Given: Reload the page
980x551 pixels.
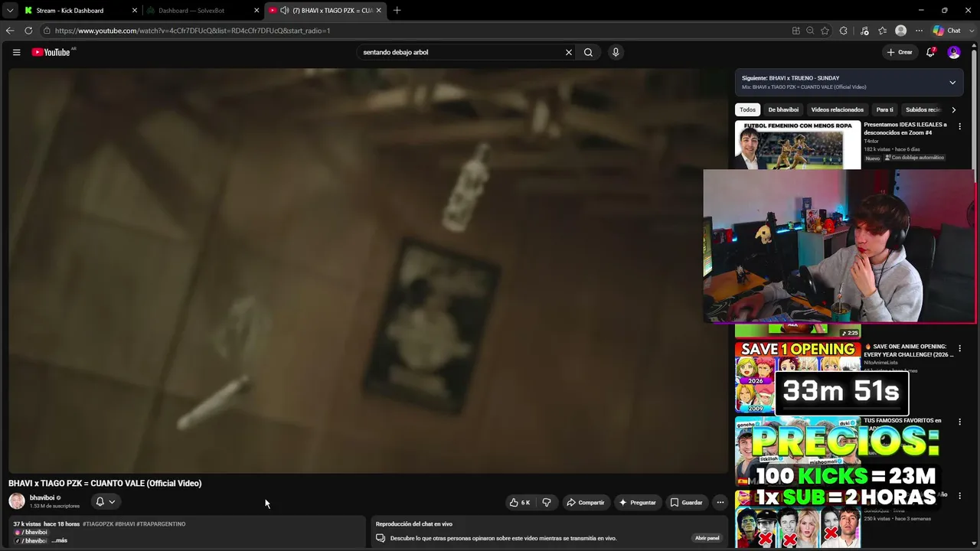Looking at the screenshot, I should [28, 31].
